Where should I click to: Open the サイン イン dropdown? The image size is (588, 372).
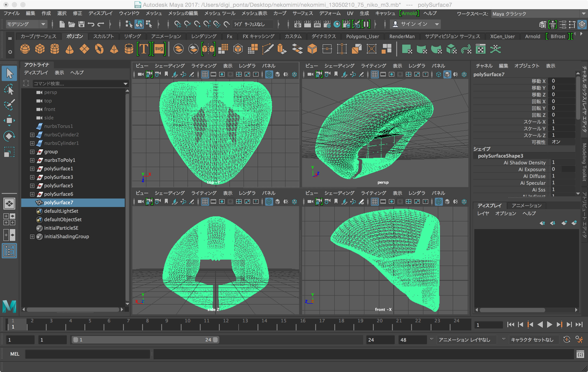416,24
